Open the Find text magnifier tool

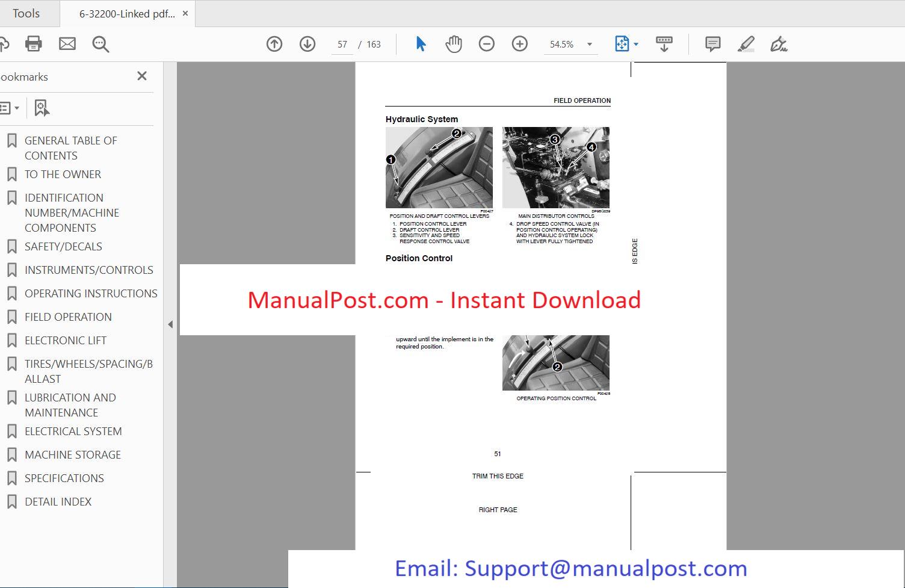point(100,44)
